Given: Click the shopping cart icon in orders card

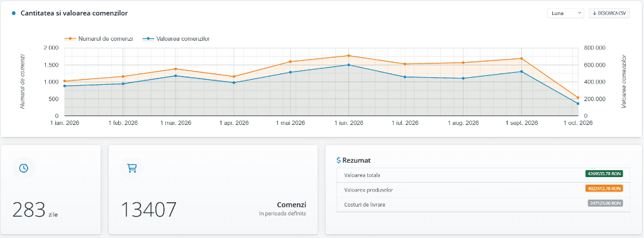Looking at the screenshot, I should [132, 168].
